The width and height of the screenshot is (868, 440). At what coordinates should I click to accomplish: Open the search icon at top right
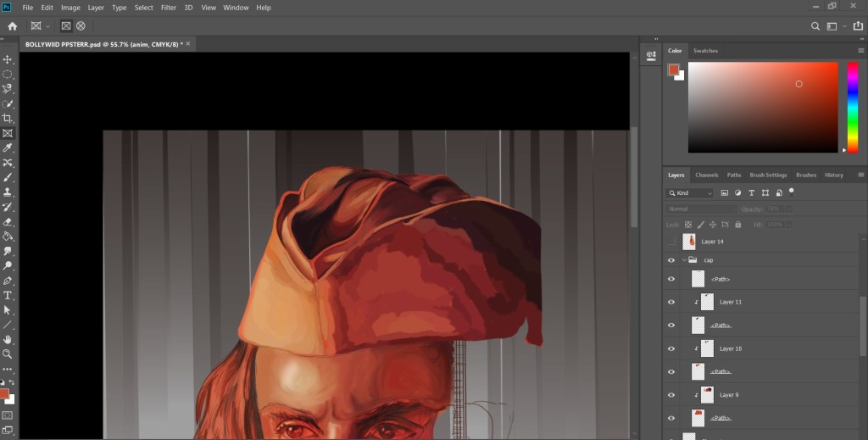pyautogui.click(x=815, y=26)
